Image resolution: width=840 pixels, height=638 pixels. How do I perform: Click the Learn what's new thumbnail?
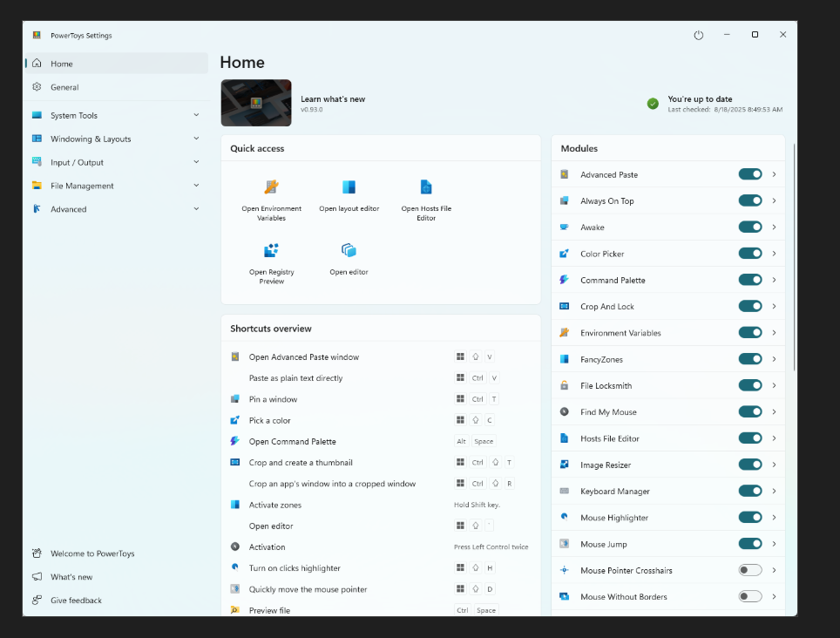point(256,103)
